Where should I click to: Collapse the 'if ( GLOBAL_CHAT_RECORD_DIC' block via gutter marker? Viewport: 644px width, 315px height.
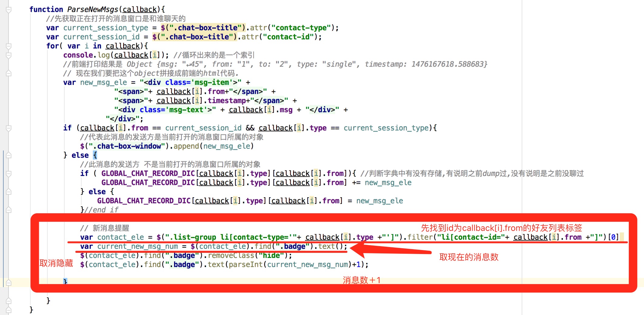click(9, 174)
